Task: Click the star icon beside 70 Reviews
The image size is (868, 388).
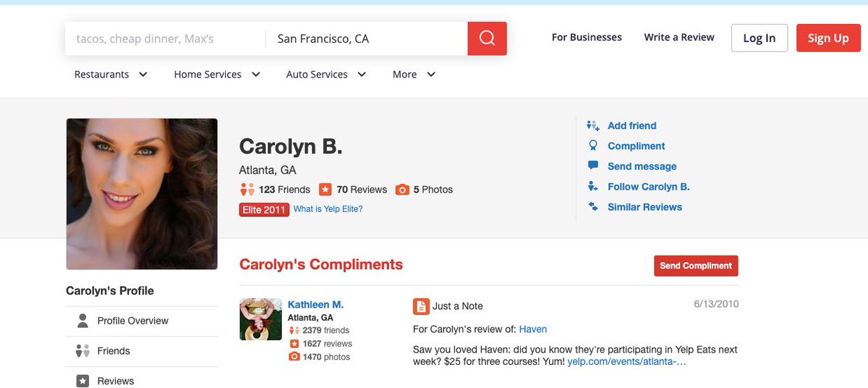Action: tap(325, 190)
